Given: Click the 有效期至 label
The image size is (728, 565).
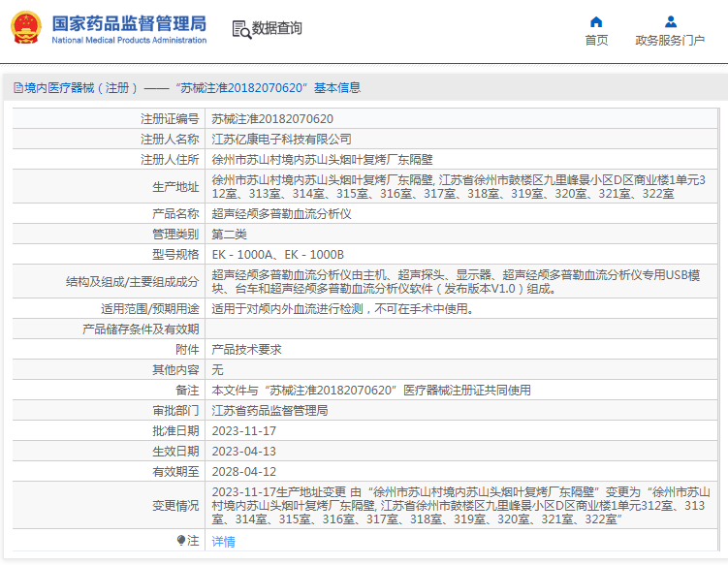Looking at the screenshot, I should [x=175, y=472].
